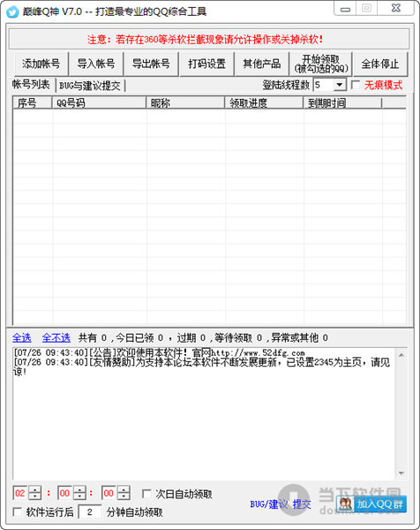Close the 巅峰Q神 window
420x530 pixels.
[x=395, y=9]
